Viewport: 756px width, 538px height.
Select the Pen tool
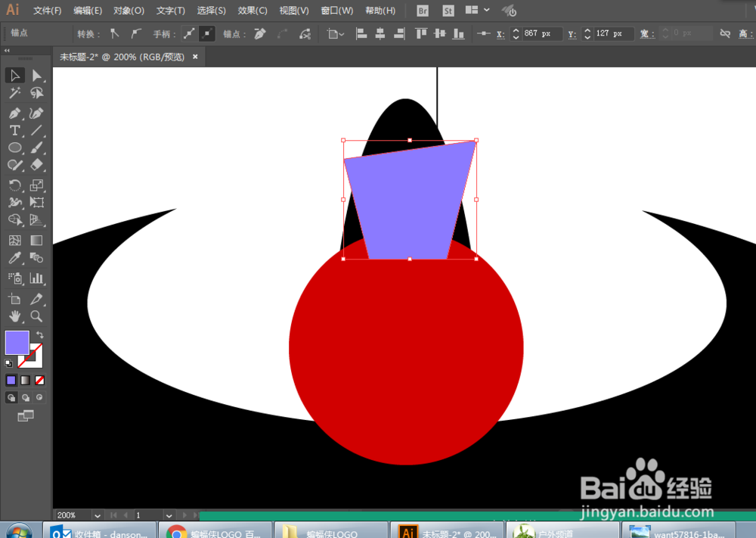coord(15,113)
